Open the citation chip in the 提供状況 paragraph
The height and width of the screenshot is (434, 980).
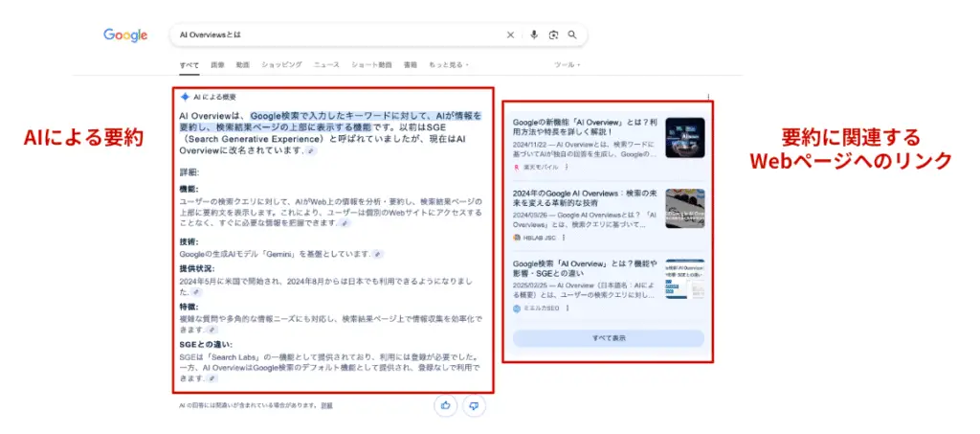coord(196,292)
